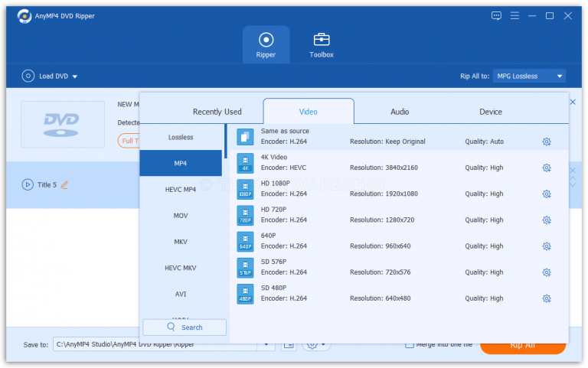Choose the 'Resolution: 1920x1080' entry
The width and height of the screenshot is (588, 368).
tap(384, 194)
